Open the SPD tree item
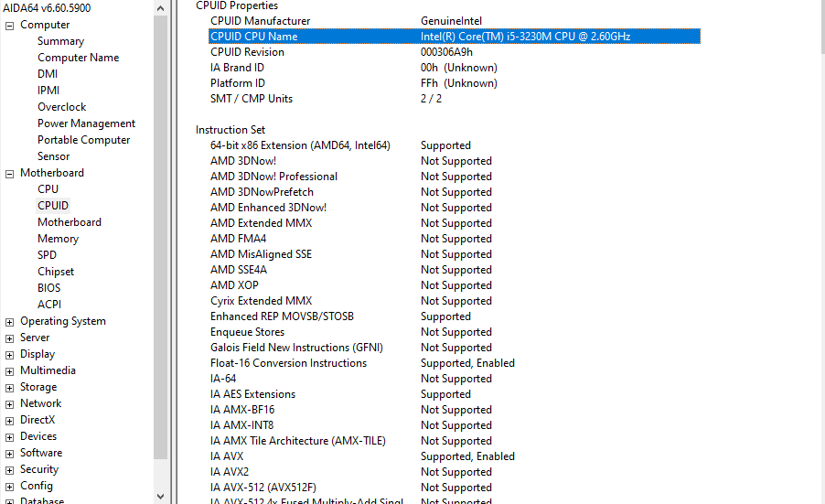 click(47, 255)
